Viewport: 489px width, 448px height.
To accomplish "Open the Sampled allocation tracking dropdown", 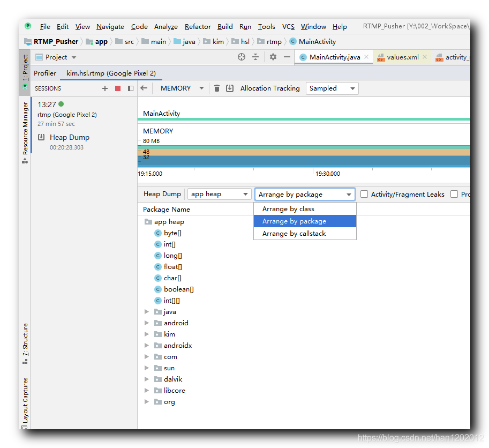I will point(332,88).
